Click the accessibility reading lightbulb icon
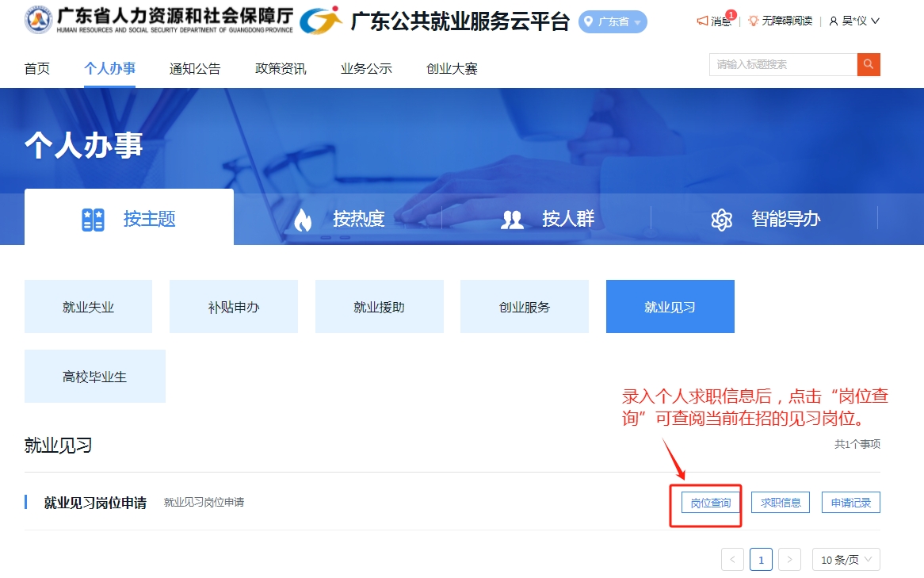Viewport: 924px width, 578px height. point(753,21)
